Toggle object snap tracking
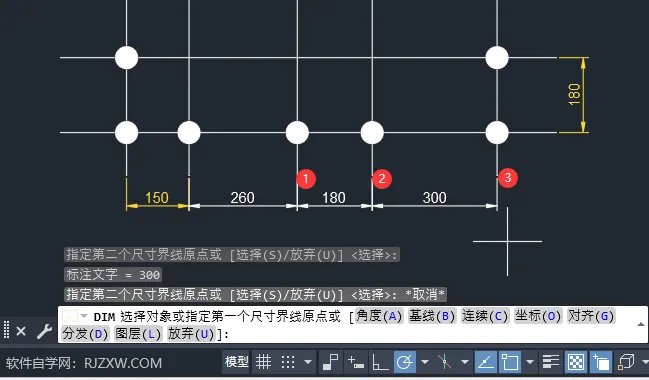This screenshot has height=380, width=649. point(486,362)
